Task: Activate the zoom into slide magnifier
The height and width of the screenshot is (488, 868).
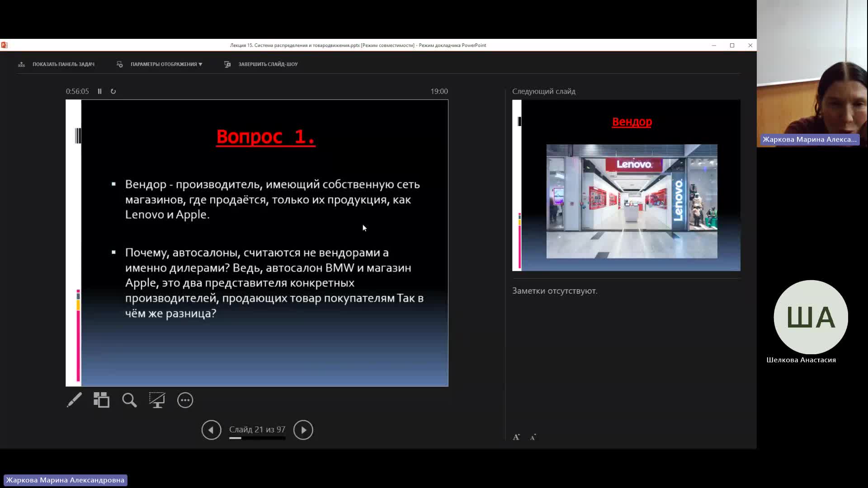Action: pyautogui.click(x=129, y=400)
